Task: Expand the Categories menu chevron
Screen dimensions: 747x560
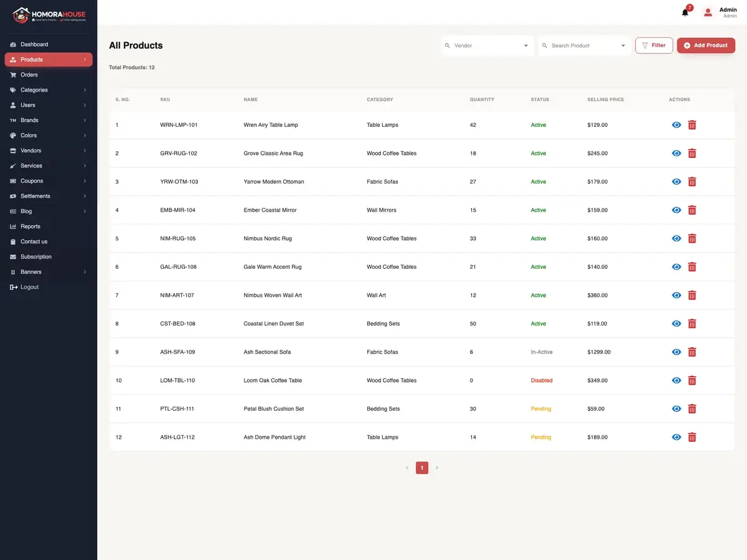Action: click(85, 90)
